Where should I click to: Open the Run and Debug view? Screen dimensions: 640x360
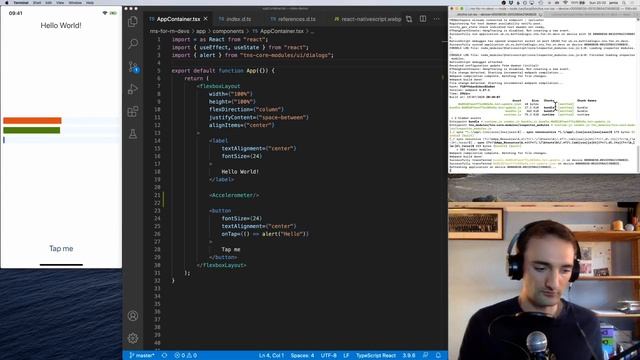pos(133,89)
